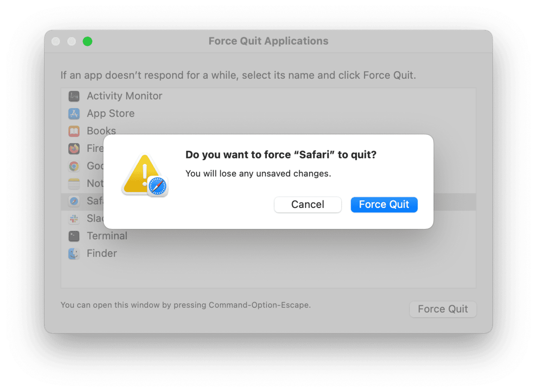537x392 pixels.
Task: Select the App Store icon in list
Action: pos(74,113)
